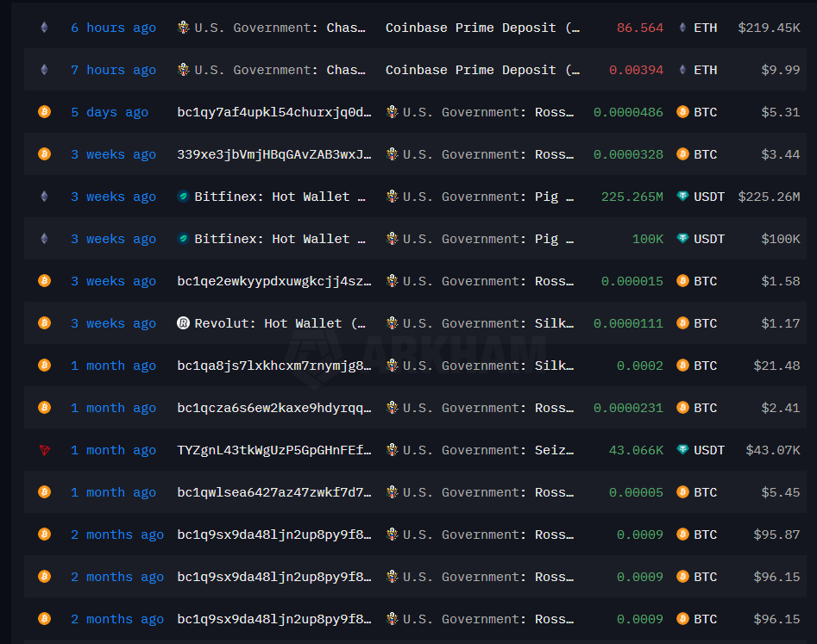Screen dimensions: 817x644
Task: Select the Ethereum network icon starting the $100K row
Action: tap(44, 239)
